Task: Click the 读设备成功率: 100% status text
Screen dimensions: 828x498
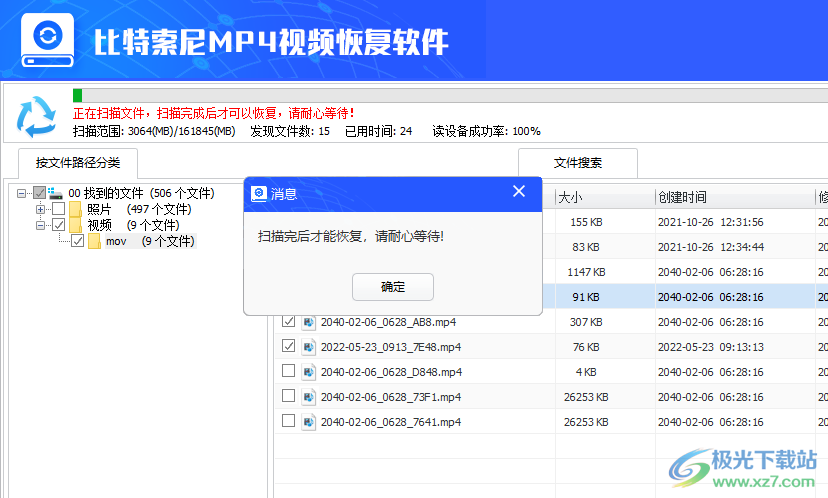Action: tap(486, 131)
